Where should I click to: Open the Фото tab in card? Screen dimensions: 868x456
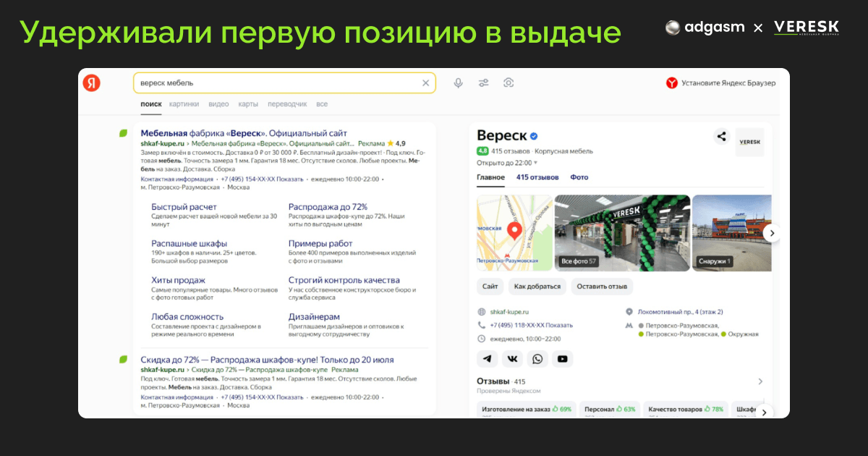click(x=579, y=177)
